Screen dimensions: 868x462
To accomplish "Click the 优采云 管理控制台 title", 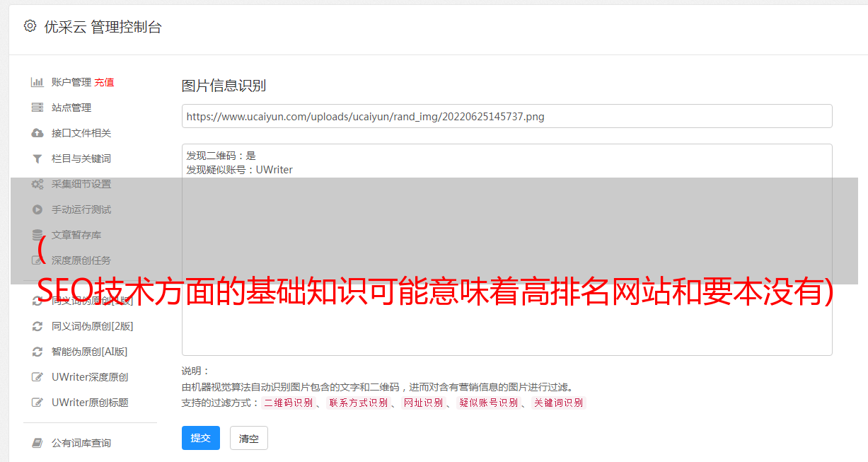I will tap(103, 27).
